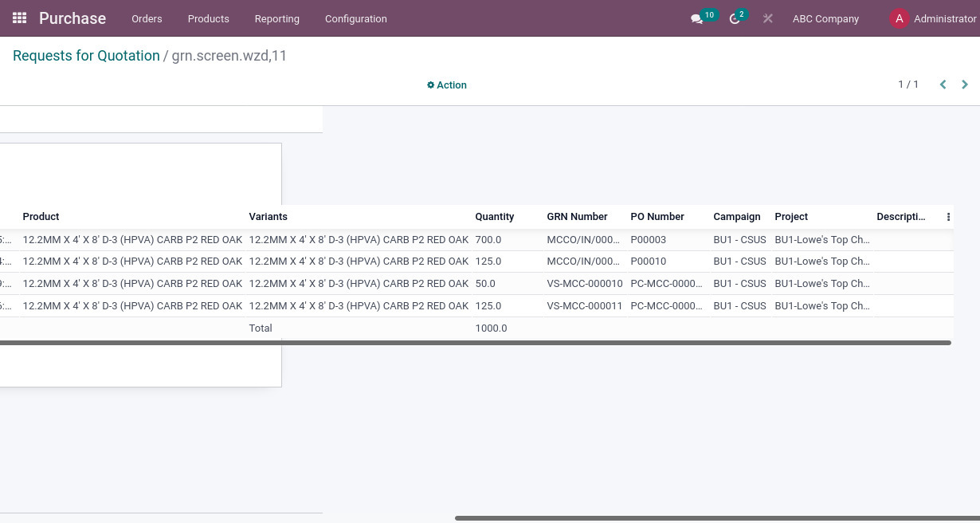Click the developer tools wrench icon
980x523 pixels.
[767, 18]
